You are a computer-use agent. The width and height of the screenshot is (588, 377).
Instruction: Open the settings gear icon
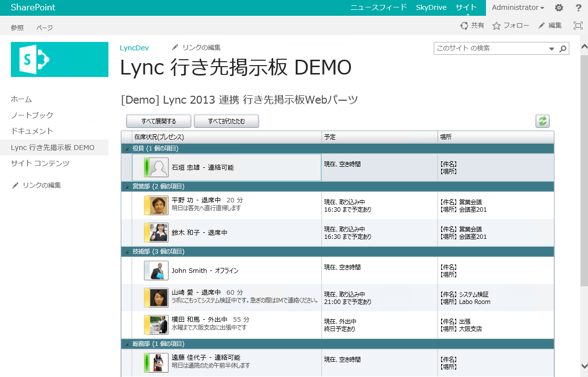(558, 8)
